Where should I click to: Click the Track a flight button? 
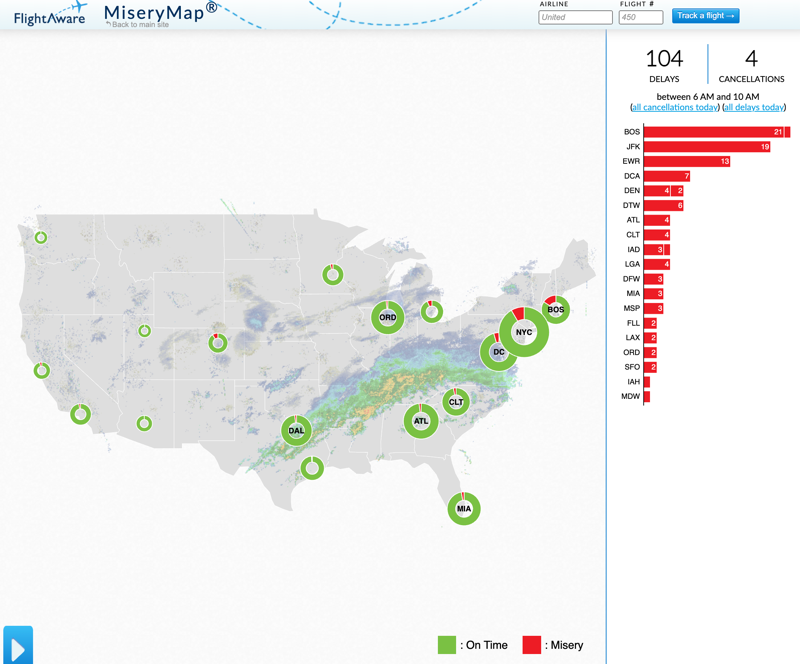(706, 16)
